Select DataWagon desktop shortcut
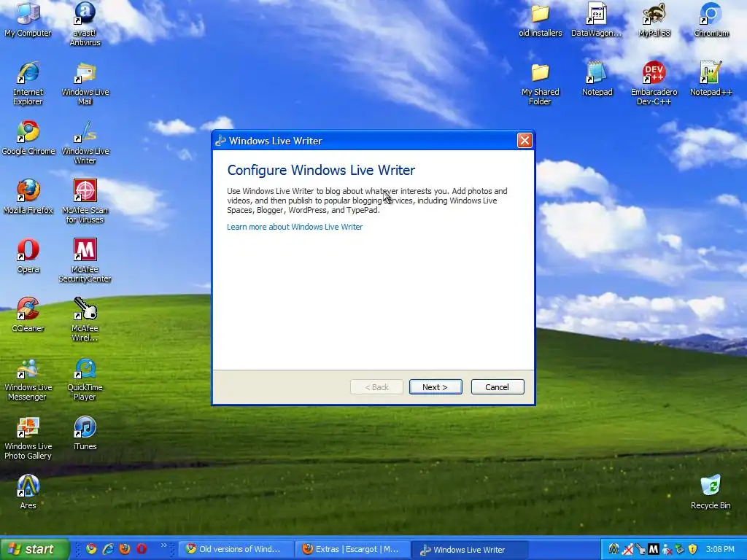This screenshot has height=560, width=747. pos(597,20)
